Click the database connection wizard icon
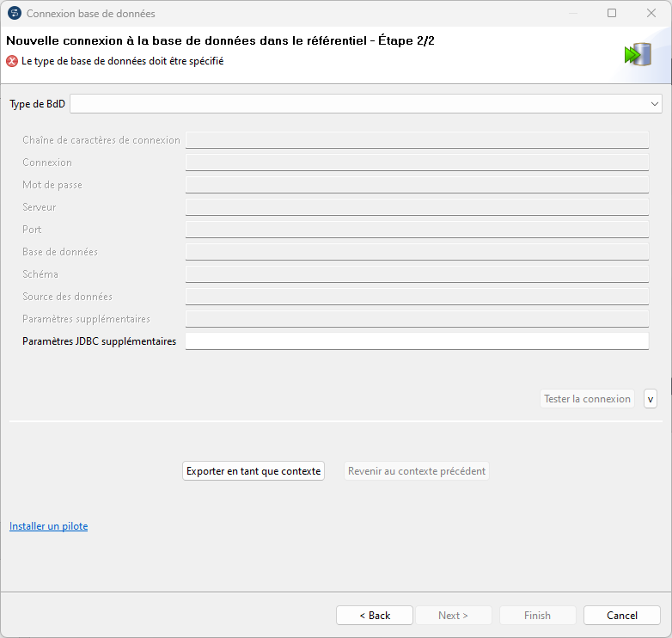This screenshot has height=638, width=672. point(638,54)
